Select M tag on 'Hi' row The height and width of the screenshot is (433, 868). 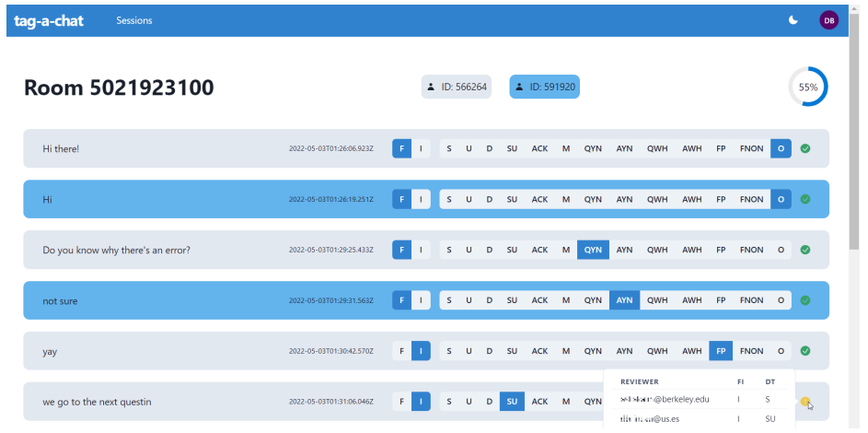point(566,199)
